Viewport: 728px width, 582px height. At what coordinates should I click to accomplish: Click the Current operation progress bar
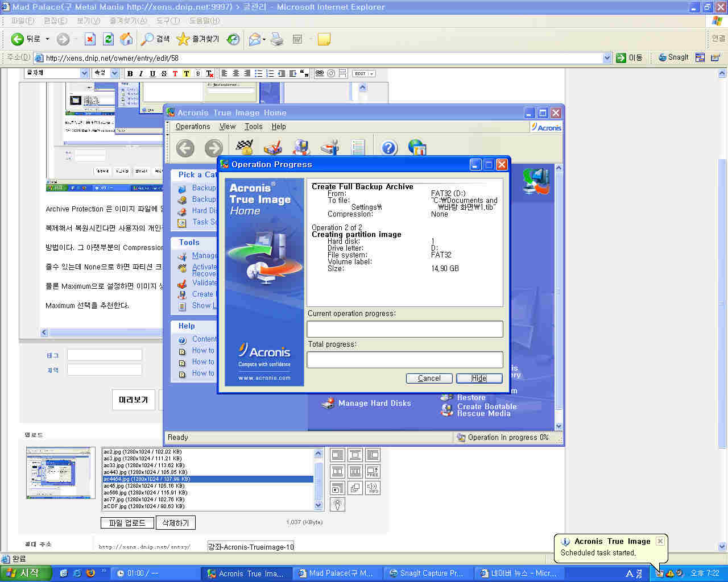[405, 329]
